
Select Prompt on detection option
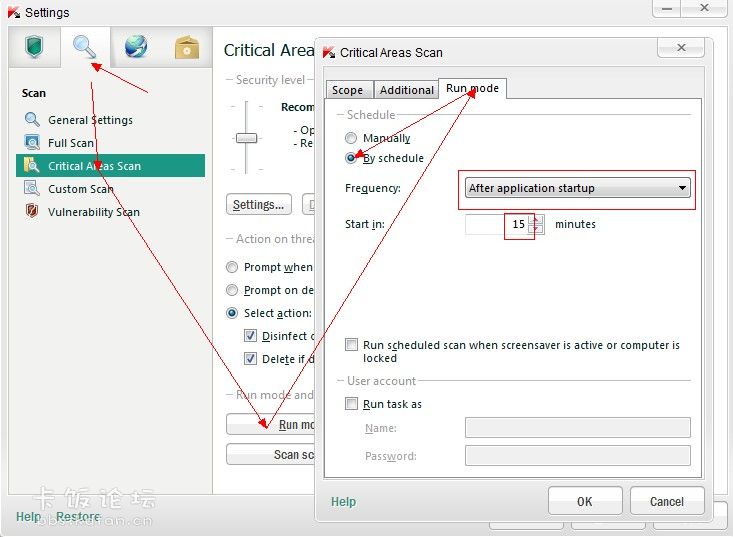click(232, 290)
